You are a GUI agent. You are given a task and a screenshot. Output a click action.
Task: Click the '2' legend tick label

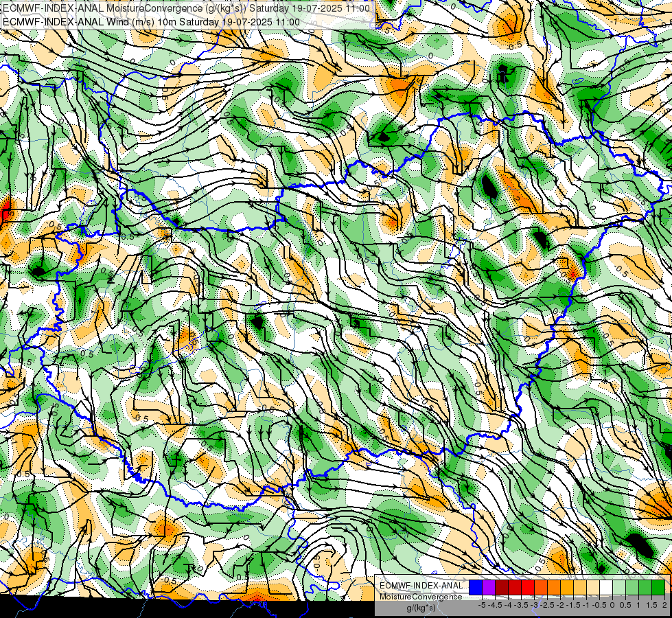(664, 605)
